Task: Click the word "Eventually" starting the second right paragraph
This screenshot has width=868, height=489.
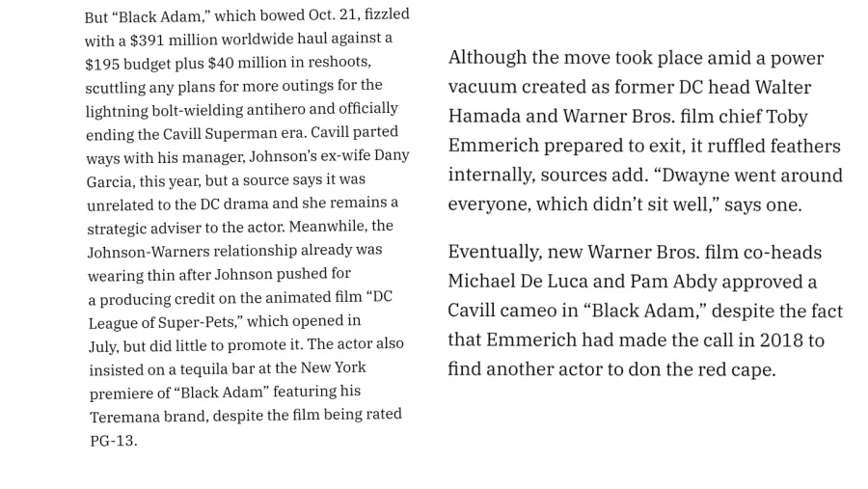Action: click(493, 252)
